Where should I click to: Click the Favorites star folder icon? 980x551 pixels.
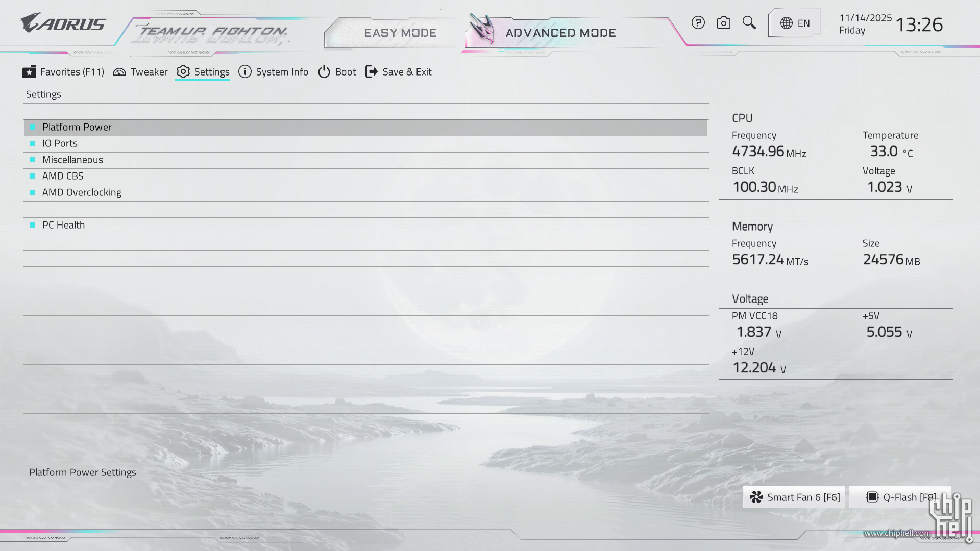[29, 72]
